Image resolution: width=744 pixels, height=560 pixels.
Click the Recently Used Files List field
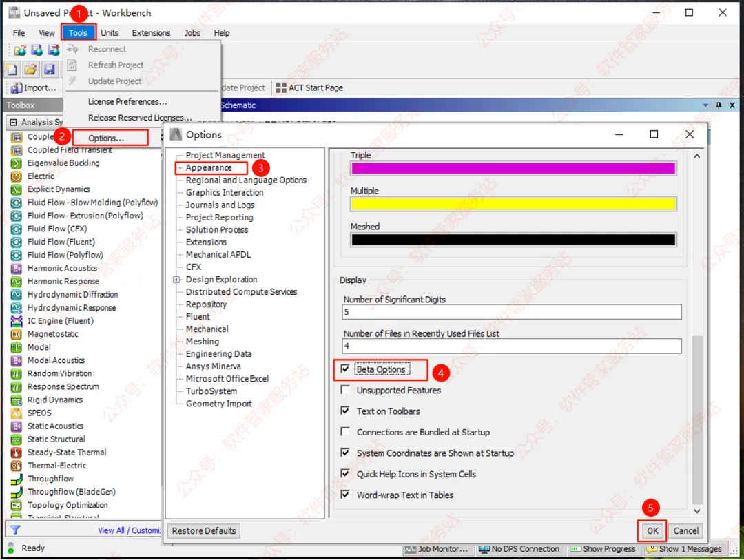click(511, 346)
